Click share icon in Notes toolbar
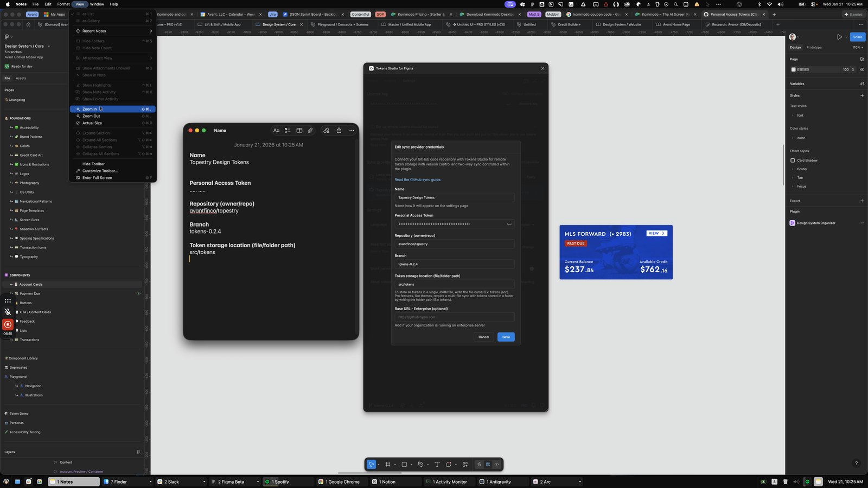Image resolution: width=868 pixels, height=488 pixels. click(339, 130)
